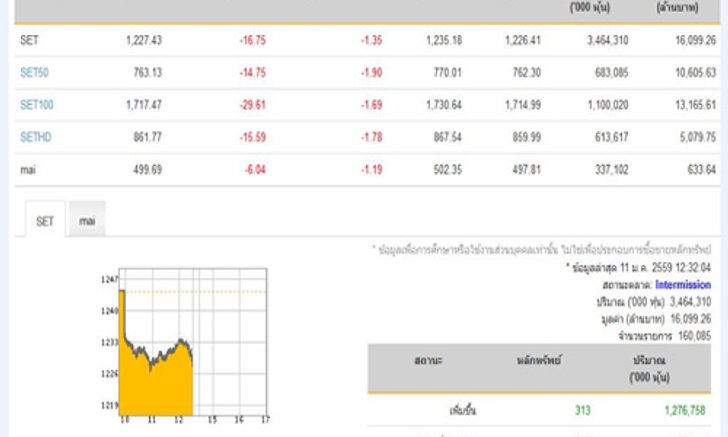Select SETHD percent change -1.78
Viewport: 728px width, 437px height.
(x=371, y=137)
